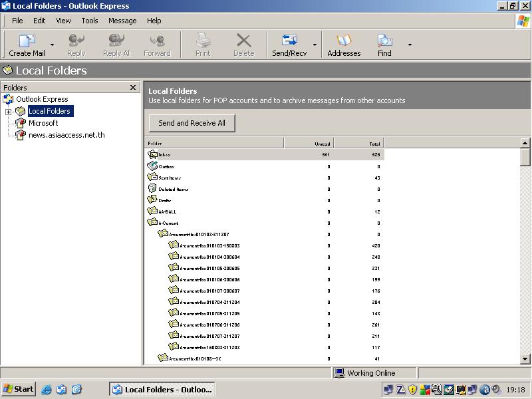Image resolution: width=532 pixels, height=399 pixels.
Task: Select Local Folders in the tree
Action: (x=49, y=111)
